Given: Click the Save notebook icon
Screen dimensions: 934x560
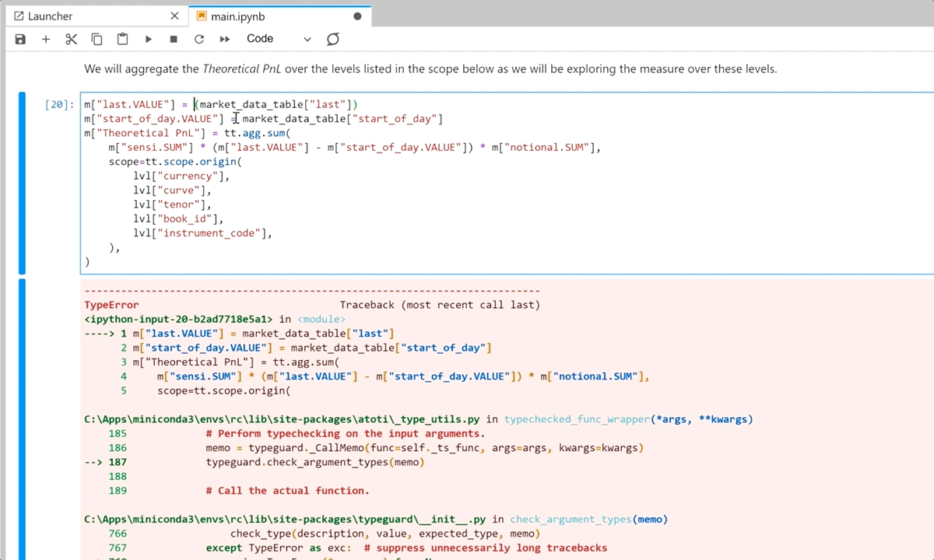Looking at the screenshot, I should coord(20,39).
